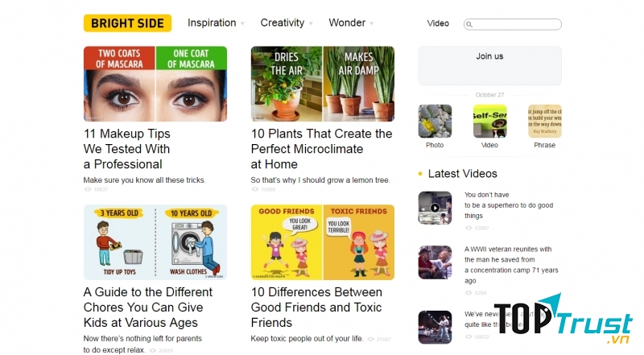The image size is (644, 355).
Task: Open the mascara comparison article image
Action: click(155, 84)
